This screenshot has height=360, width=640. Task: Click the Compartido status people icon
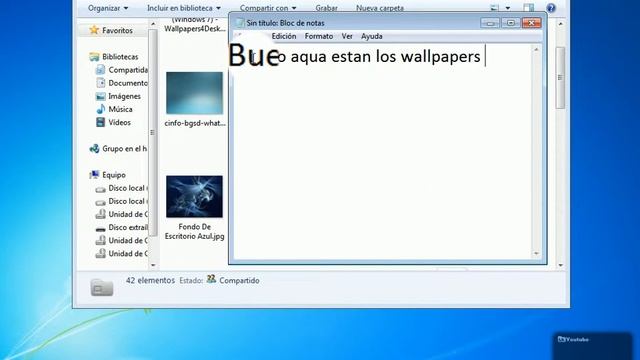pos(211,279)
